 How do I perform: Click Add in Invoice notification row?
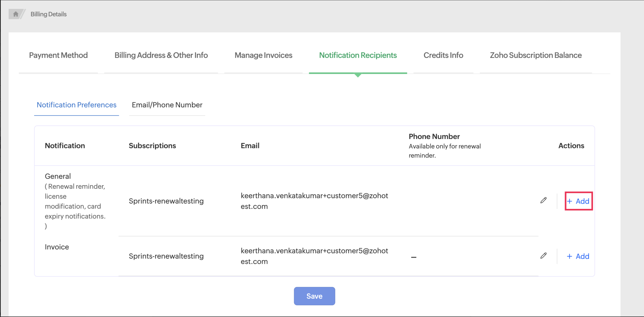coord(578,256)
